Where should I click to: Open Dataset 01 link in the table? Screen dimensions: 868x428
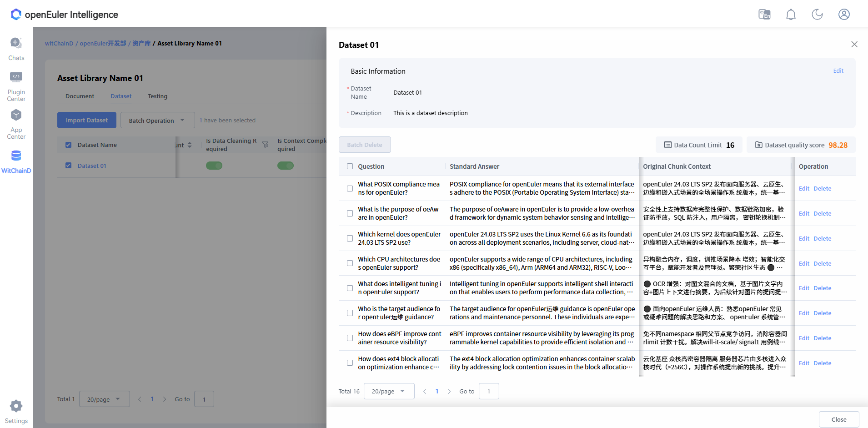[92, 166]
